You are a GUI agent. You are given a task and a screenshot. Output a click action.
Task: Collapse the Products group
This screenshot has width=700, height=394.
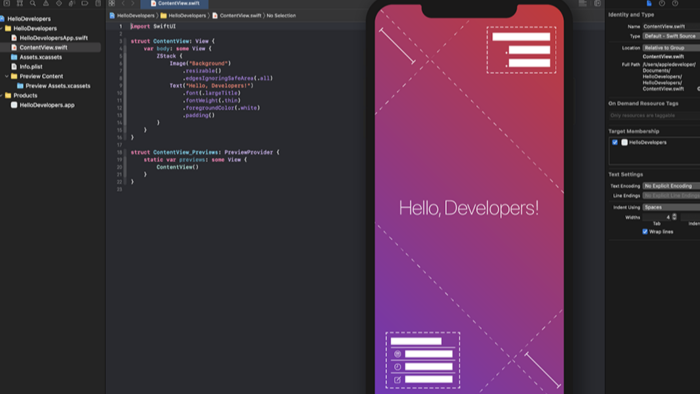click(2, 95)
